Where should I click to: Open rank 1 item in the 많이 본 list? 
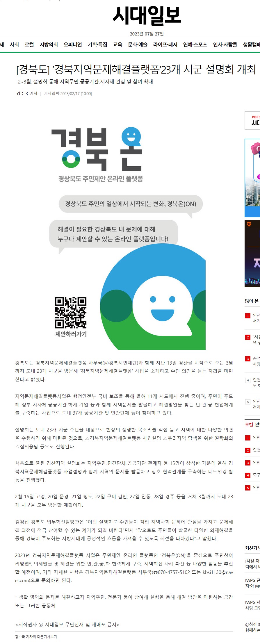253,318
